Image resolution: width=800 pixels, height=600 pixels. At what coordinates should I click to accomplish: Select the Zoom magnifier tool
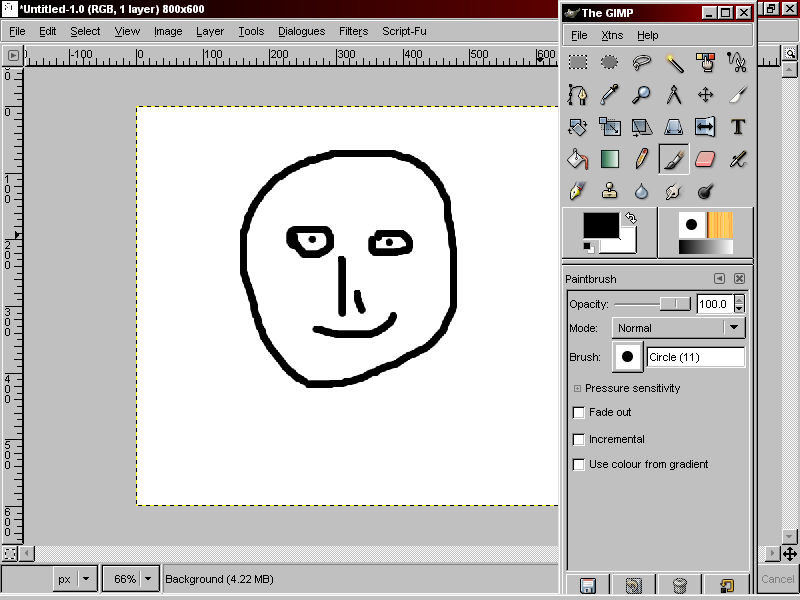pyautogui.click(x=642, y=95)
